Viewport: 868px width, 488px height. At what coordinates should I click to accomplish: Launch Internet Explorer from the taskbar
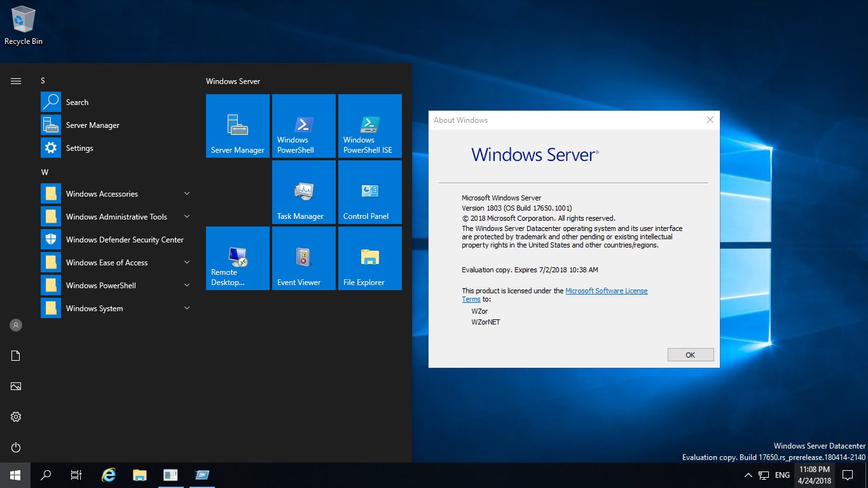(x=108, y=475)
